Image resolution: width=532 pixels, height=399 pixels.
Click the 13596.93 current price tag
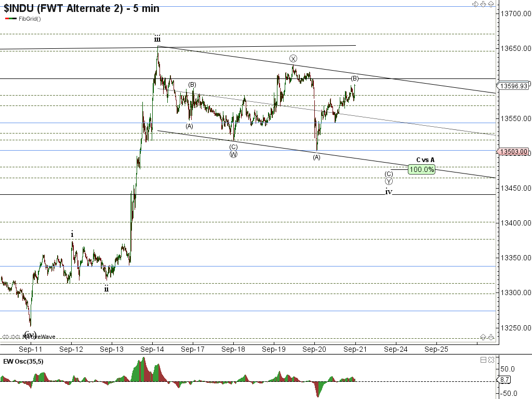[x=514, y=86]
